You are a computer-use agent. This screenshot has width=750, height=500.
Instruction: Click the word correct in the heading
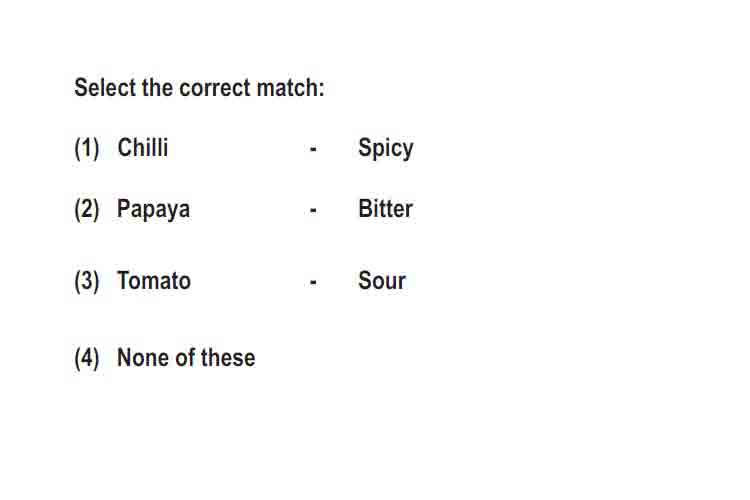pyautogui.click(x=215, y=88)
